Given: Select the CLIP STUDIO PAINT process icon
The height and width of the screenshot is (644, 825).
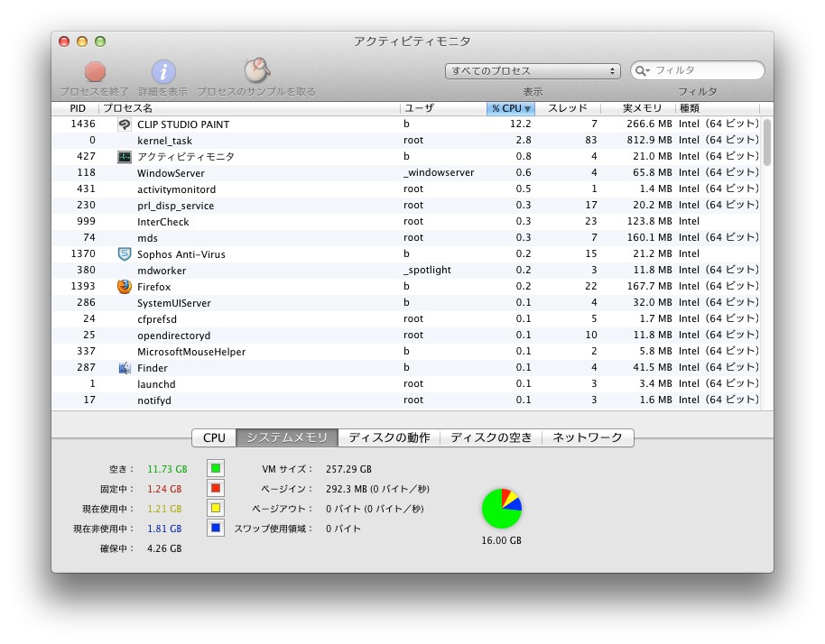Looking at the screenshot, I should (x=125, y=124).
